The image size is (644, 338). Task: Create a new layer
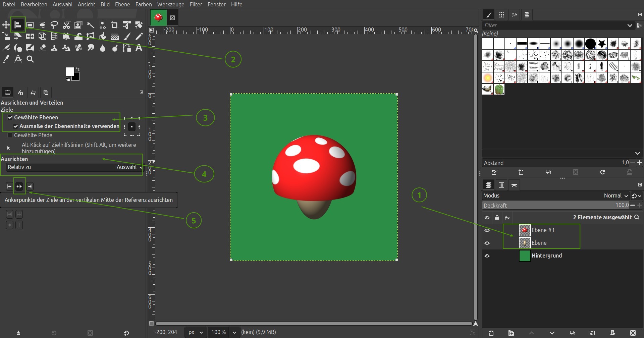click(x=491, y=333)
